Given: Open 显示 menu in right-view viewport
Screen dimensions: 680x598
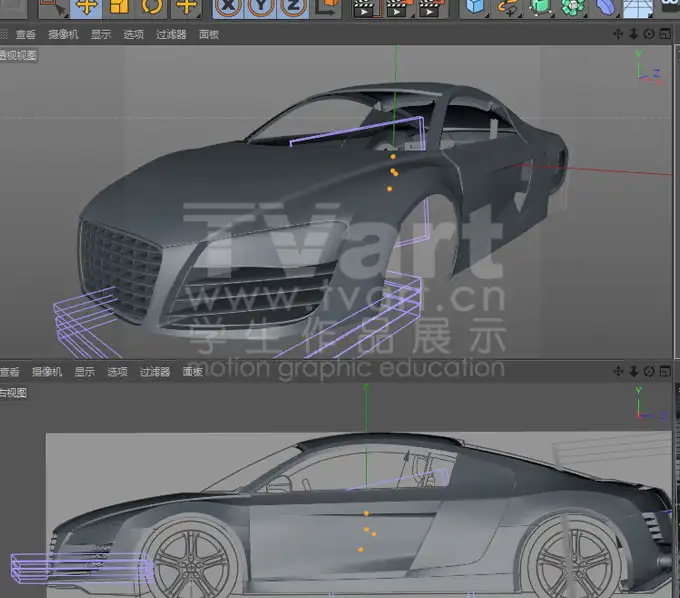Looking at the screenshot, I should click(85, 372).
